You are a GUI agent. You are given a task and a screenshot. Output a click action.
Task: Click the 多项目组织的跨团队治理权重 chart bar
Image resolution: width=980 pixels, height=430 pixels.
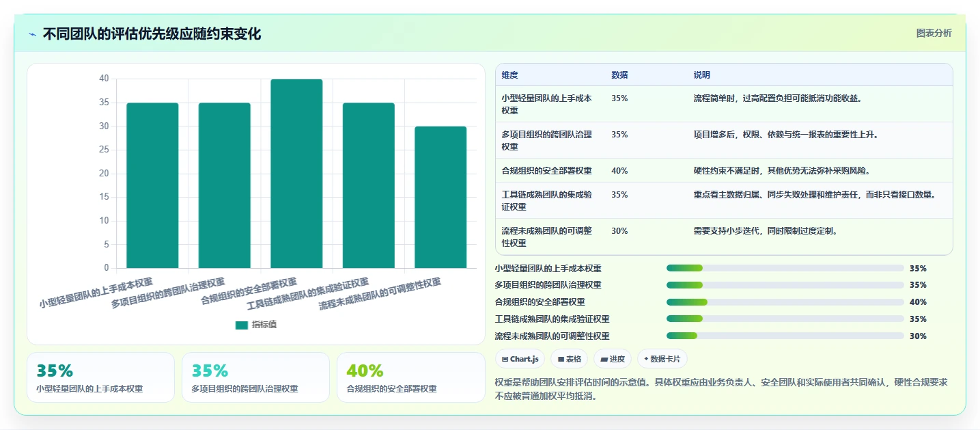(x=225, y=185)
